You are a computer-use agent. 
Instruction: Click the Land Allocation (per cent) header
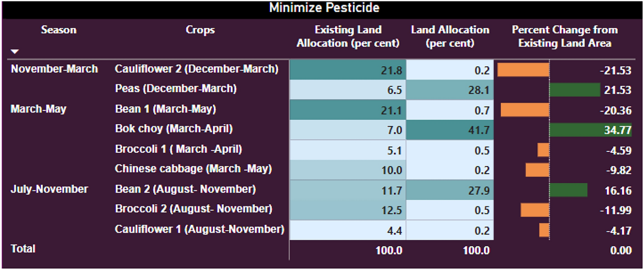[450, 36]
